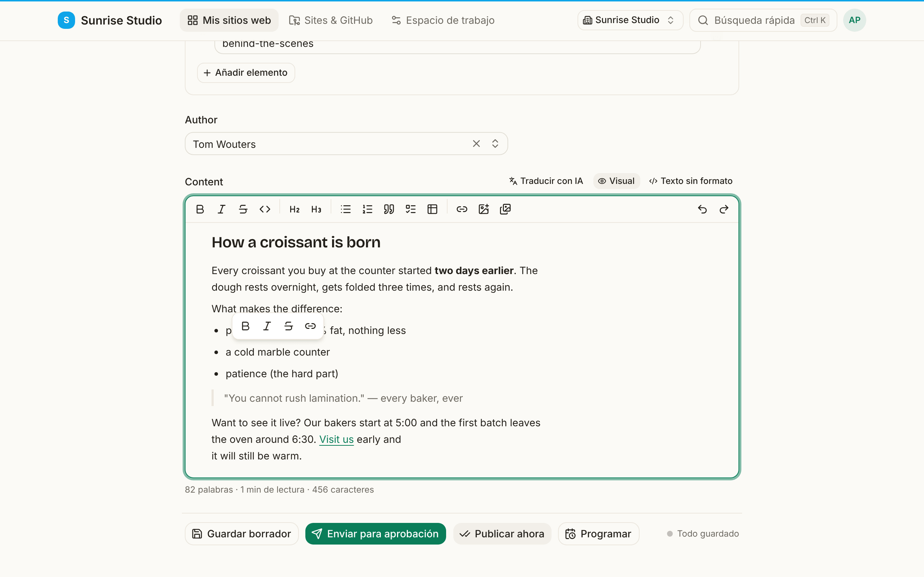Open the media gallery icon in toolbar
924x577 pixels.
coord(505,209)
